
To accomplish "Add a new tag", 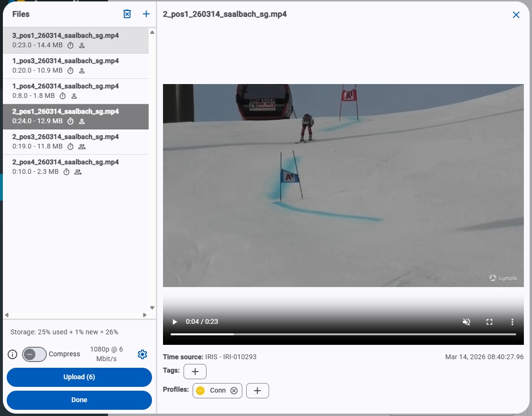I will tap(195, 372).
